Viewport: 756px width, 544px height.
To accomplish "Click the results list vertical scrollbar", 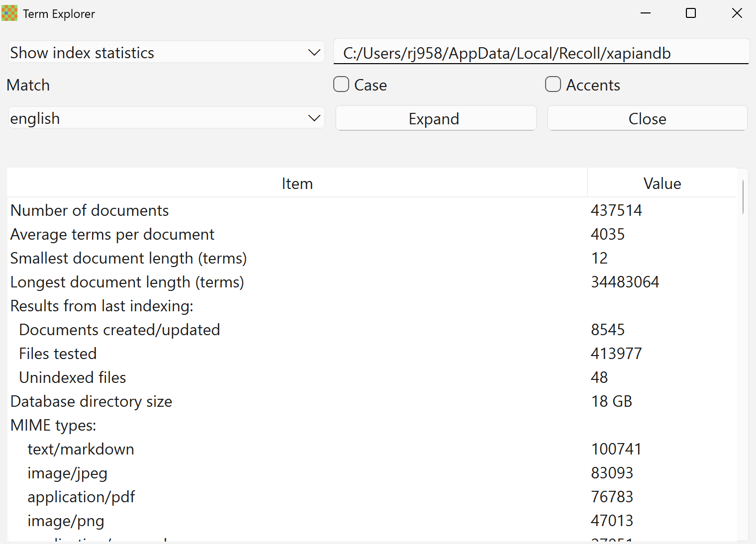I will point(743,197).
